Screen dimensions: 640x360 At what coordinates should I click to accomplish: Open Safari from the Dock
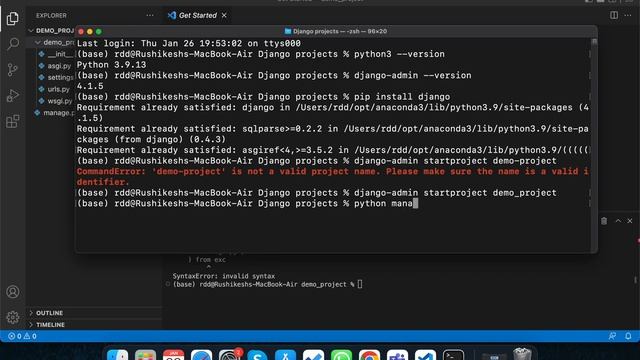point(201,355)
